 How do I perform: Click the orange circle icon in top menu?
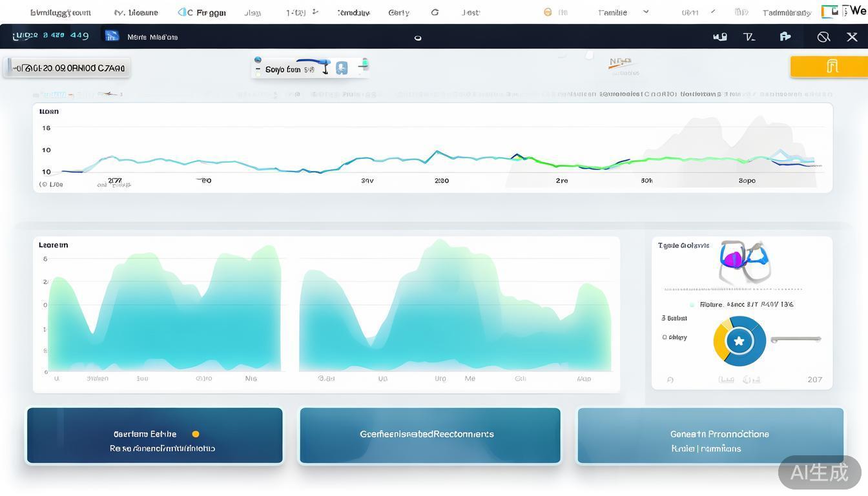[x=548, y=12]
